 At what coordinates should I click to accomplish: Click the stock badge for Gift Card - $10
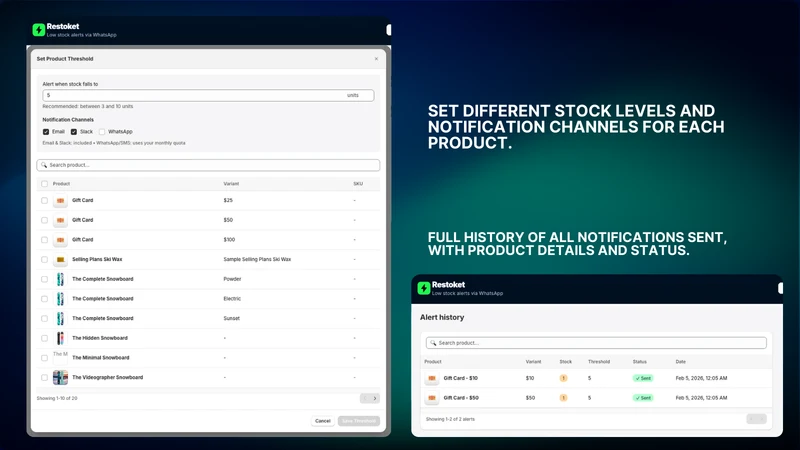pos(563,378)
